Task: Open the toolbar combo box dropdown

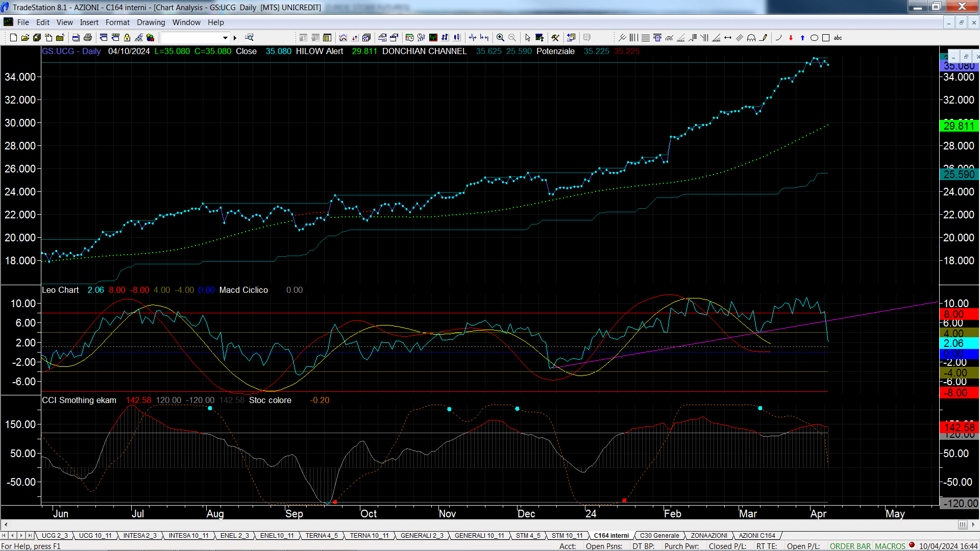Action: point(225,37)
